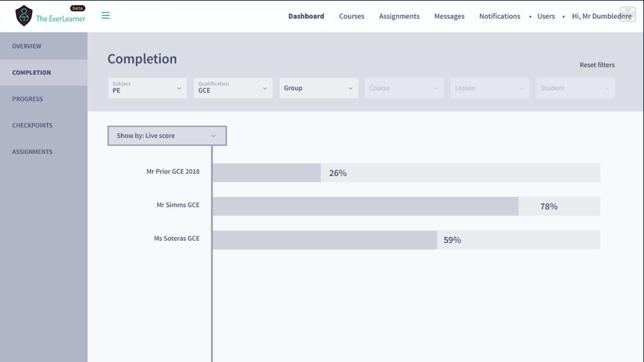Open the Student filter dropdown
This screenshot has height=362, width=644.
pyautogui.click(x=576, y=88)
